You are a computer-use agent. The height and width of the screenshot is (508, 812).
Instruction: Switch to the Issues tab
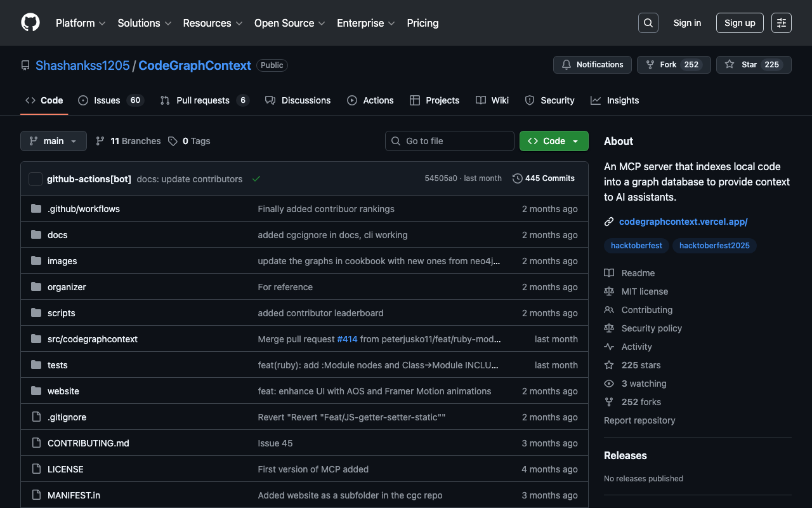pos(110,100)
